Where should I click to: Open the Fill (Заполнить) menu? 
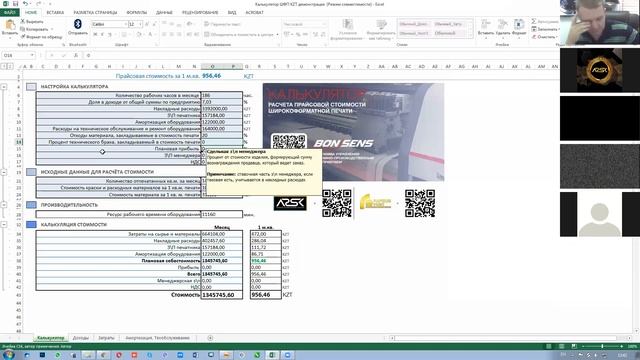tap(545, 29)
